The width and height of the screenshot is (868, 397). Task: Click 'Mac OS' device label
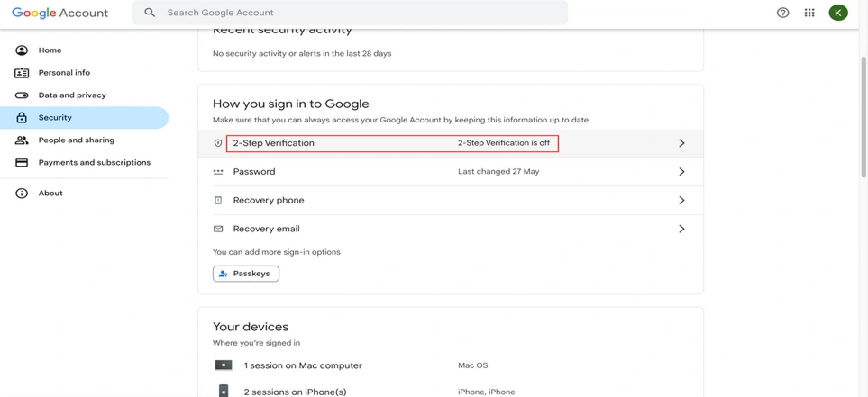click(472, 365)
